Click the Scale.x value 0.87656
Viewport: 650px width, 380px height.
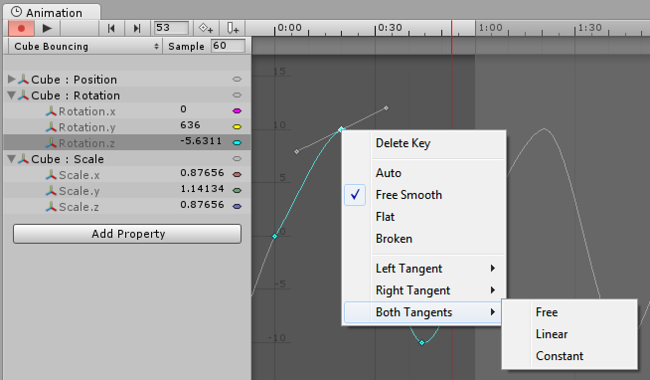[202, 173]
